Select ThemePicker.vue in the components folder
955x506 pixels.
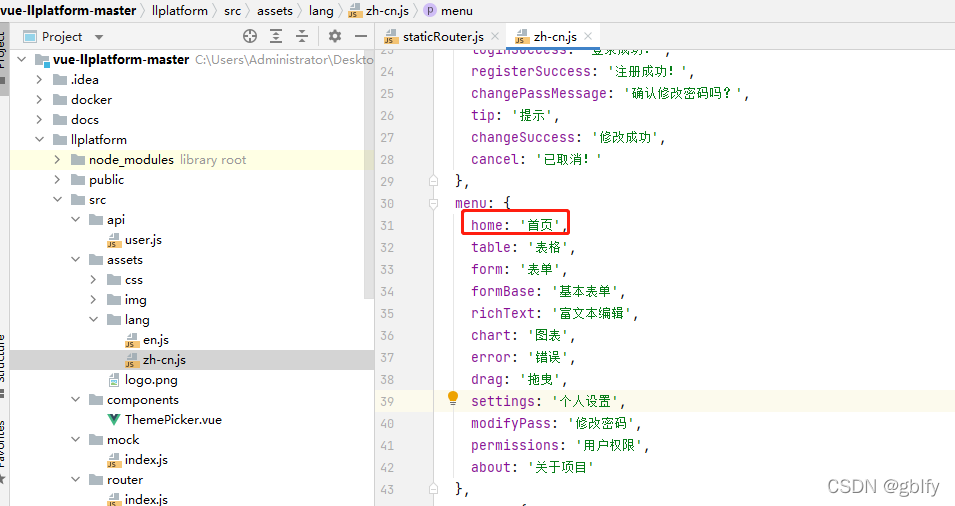click(x=173, y=420)
